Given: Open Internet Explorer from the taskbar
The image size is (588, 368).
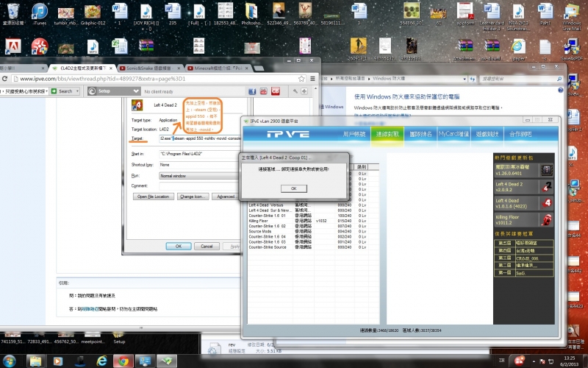Looking at the screenshot, I should [101, 361].
